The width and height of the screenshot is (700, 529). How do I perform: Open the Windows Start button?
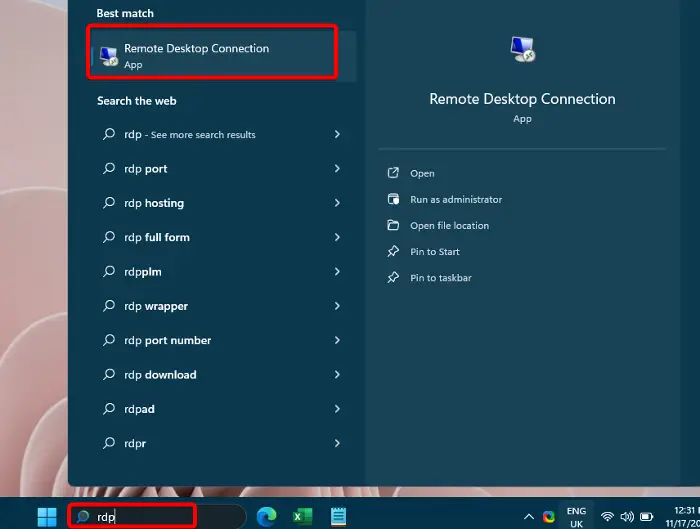(47, 517)
